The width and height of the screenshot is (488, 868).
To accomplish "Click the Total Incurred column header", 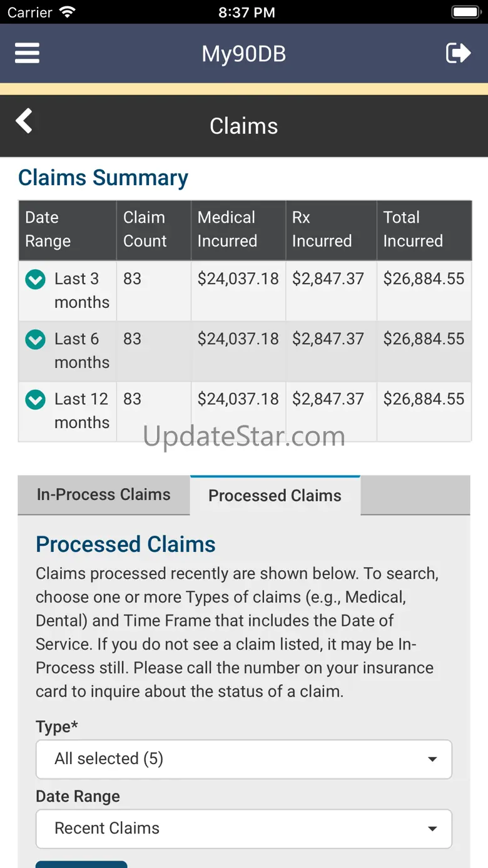I will point(424,230).
